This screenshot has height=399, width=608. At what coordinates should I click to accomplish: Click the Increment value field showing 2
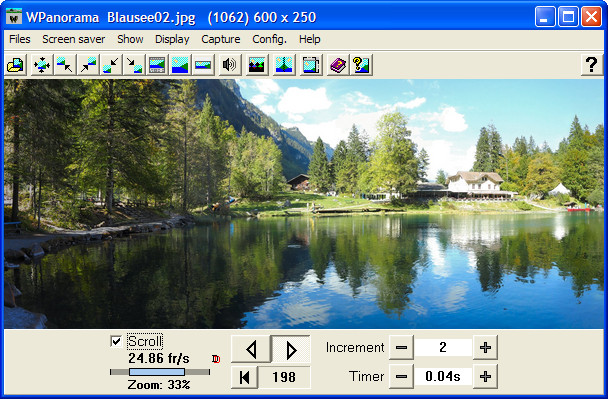(443, 347)
